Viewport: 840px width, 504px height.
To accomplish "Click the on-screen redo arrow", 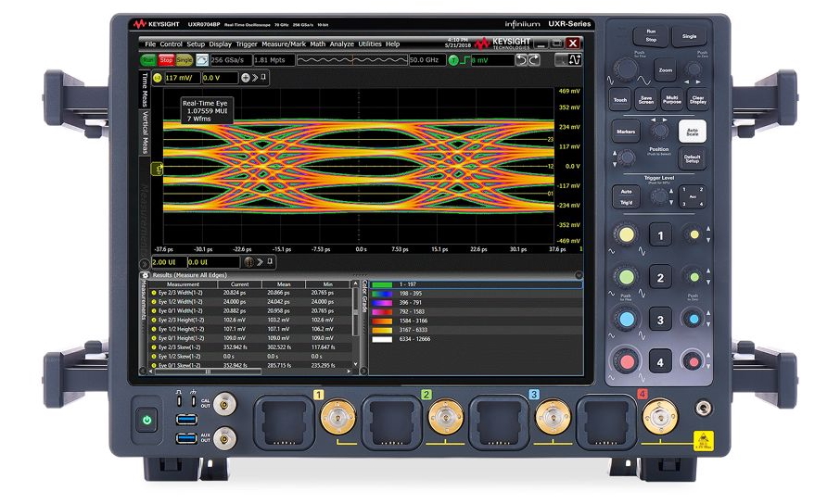I will (x=533, y=60).
